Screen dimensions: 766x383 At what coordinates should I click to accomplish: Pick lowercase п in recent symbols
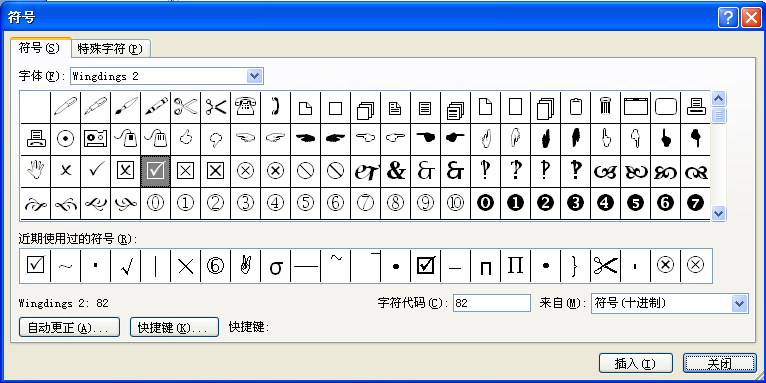point(485,266)
